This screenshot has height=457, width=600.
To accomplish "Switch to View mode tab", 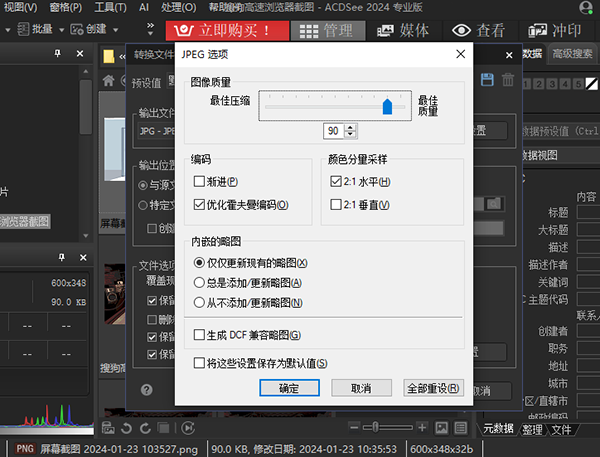I will (479, 31).
